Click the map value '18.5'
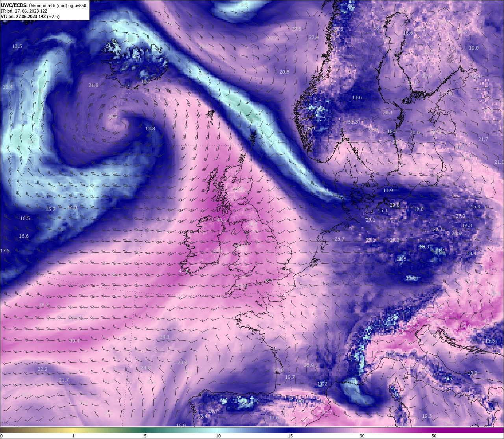 [392, 131]
